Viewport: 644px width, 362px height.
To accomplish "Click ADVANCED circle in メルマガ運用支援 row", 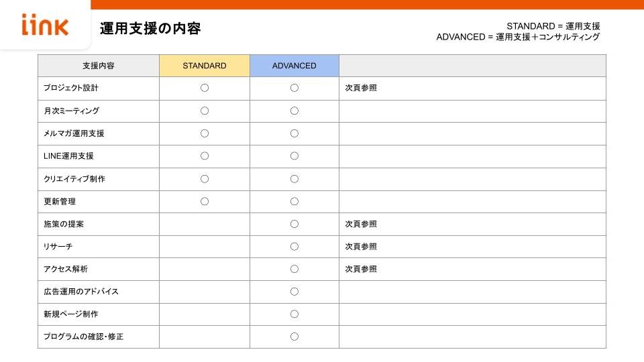I will (x=294, y=133).
